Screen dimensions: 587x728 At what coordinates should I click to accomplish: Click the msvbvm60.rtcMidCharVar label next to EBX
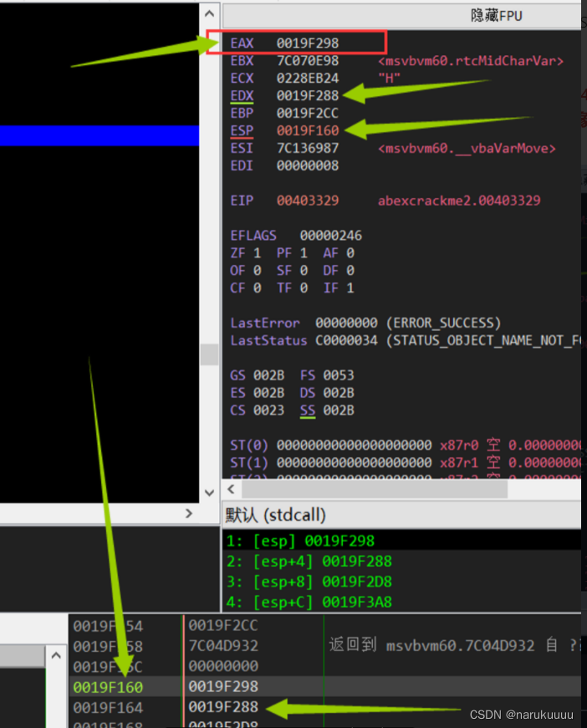coord(471,61)
